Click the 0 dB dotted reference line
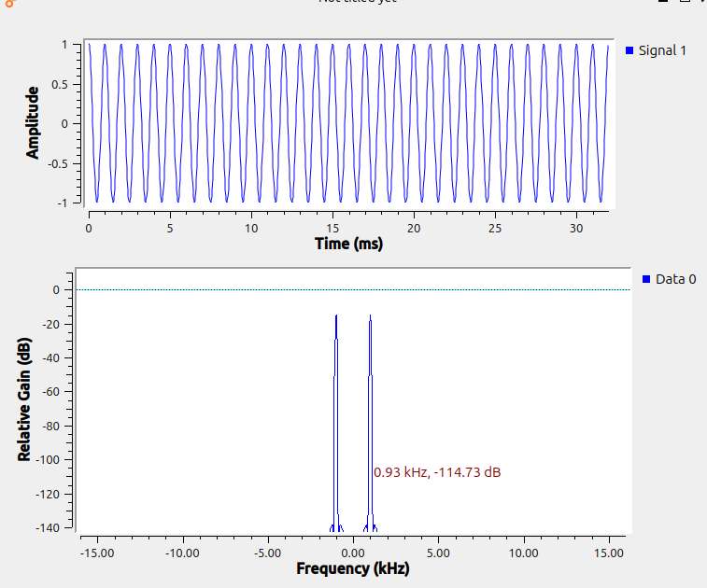Image resolution: width=707 pixels, height=588 pixels. point(353,289)
